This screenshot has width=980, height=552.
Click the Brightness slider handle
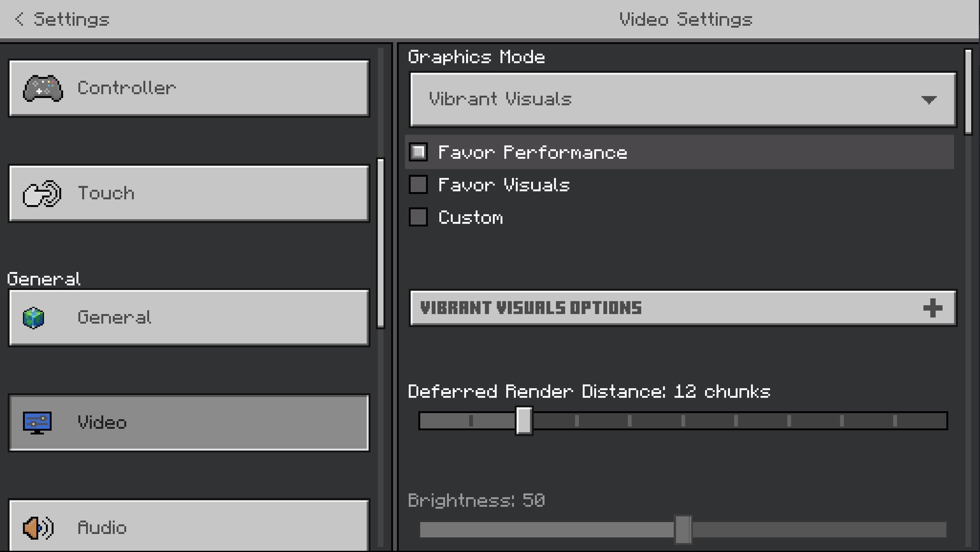point(683,530)
